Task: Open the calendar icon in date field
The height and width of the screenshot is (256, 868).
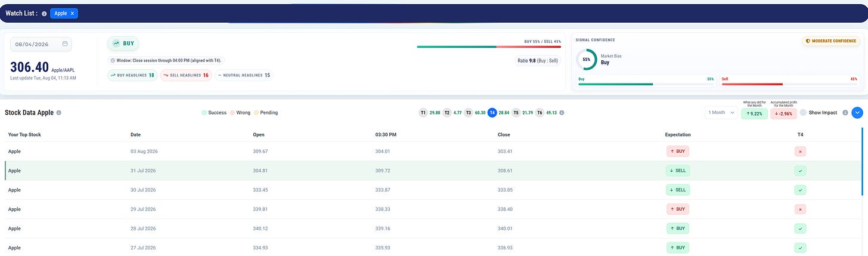Action: click(65, 44)
